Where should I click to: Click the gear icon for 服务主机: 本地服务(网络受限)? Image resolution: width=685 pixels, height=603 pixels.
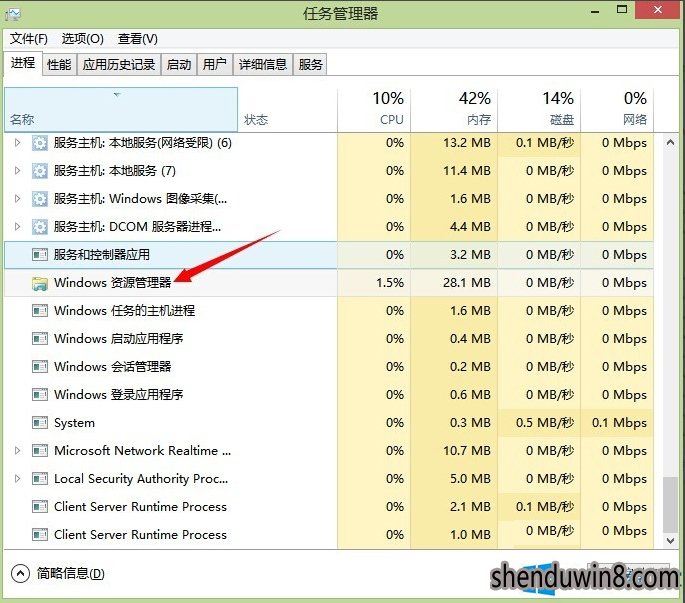[40, 143]
